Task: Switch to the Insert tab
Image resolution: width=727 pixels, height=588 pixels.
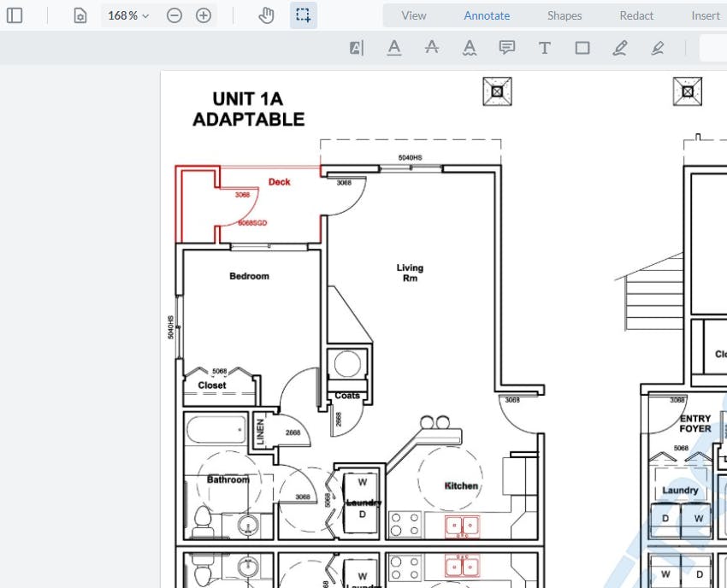Action: pos(706,15)
